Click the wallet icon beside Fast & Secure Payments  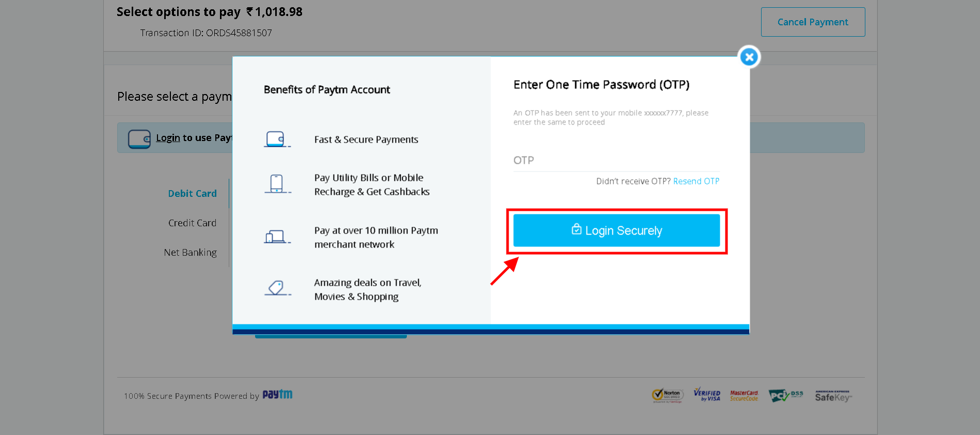click(x=277, y=139)
